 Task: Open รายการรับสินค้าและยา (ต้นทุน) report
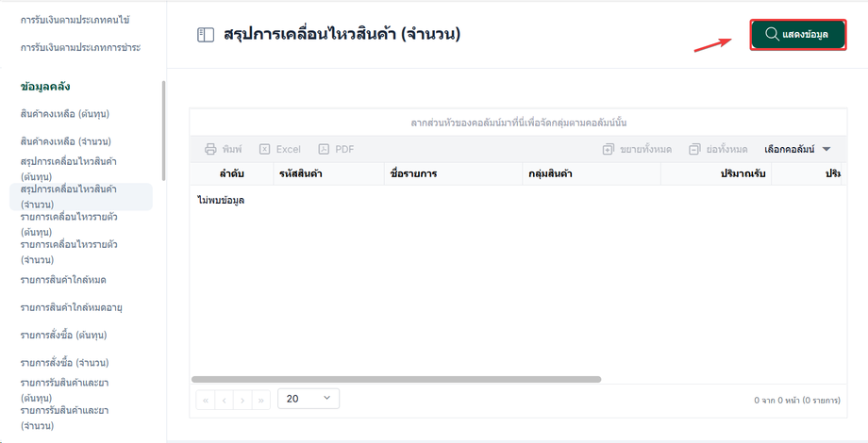[x=63, y=390]
